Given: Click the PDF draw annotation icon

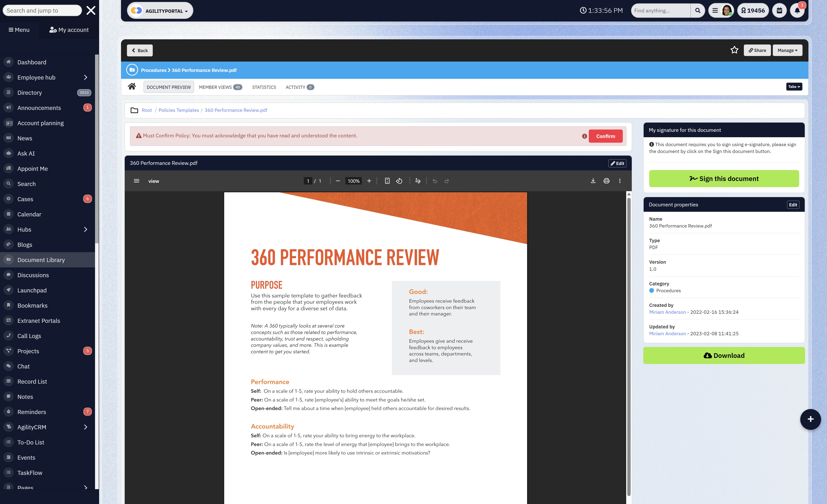Looking at the screenshot, I should point(418,181).
